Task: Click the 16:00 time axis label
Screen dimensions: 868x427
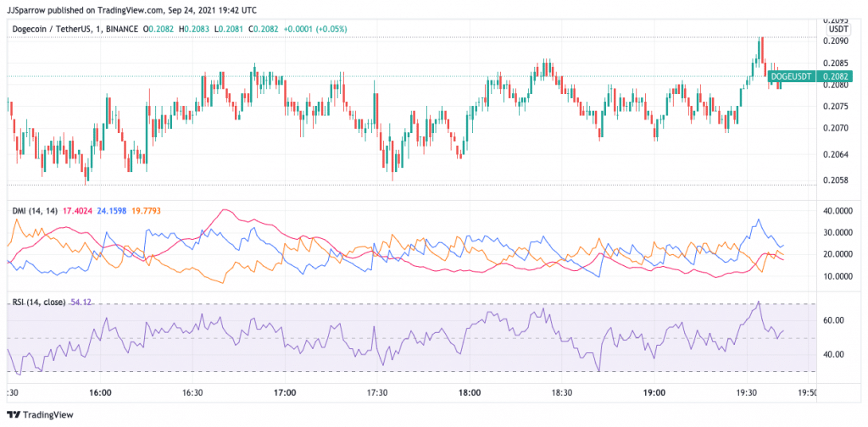Action: [100, 393]
